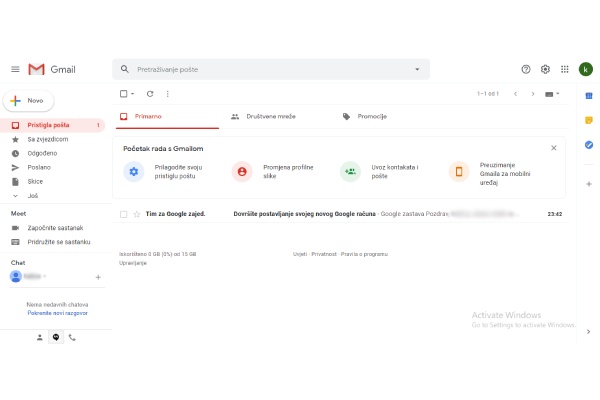Get add-ons with the plus icon

pyautogui.click(x=589, y=184)
